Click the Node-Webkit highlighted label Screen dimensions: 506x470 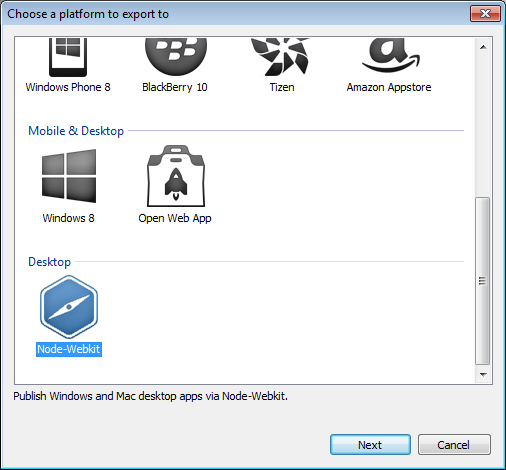69,349
